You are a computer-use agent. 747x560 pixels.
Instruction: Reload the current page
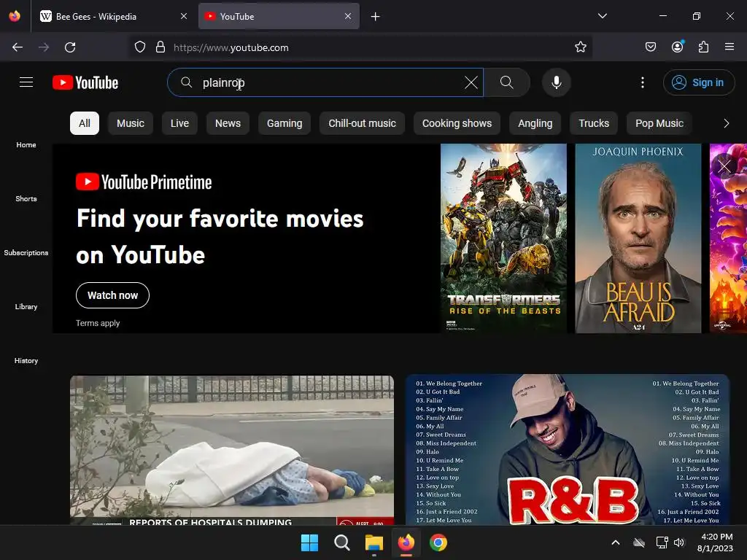pyautogui.click(x=70, y=47)
